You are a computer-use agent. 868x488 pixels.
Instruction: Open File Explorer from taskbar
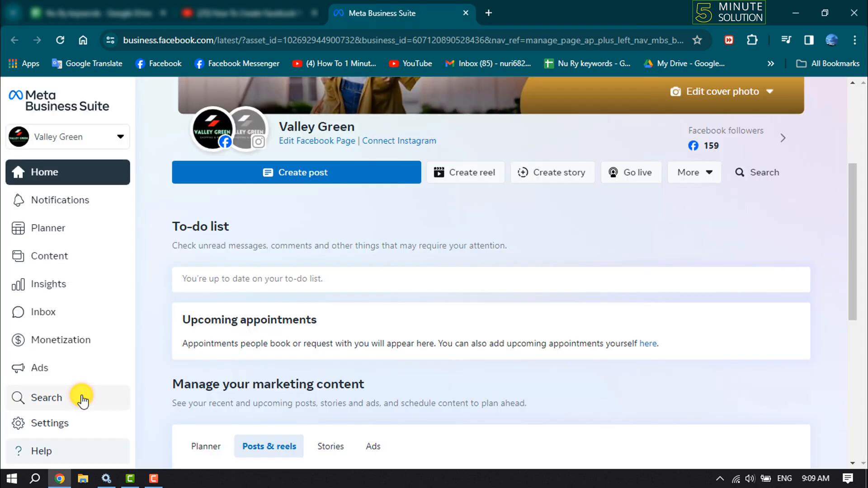83,479
